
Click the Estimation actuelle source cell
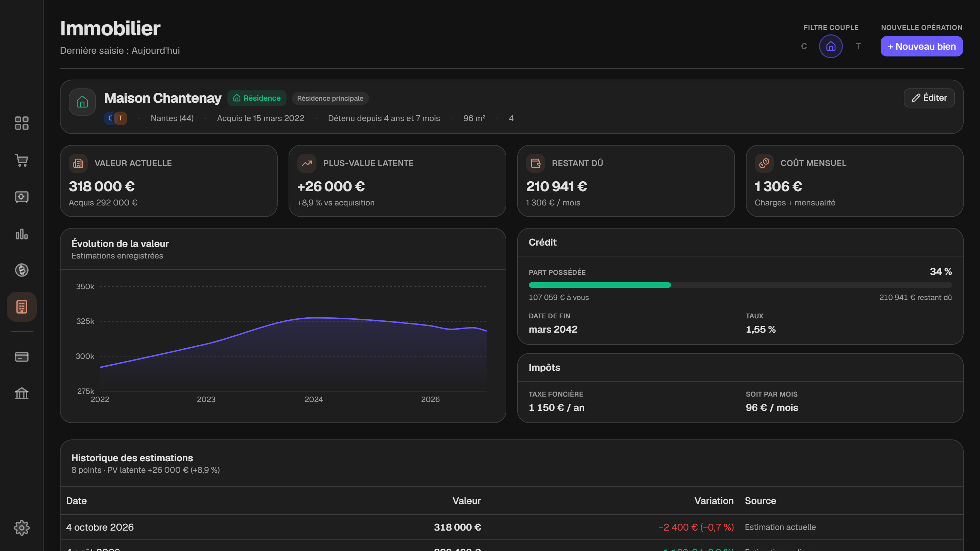pyautogui.click(x=780, y=527)
